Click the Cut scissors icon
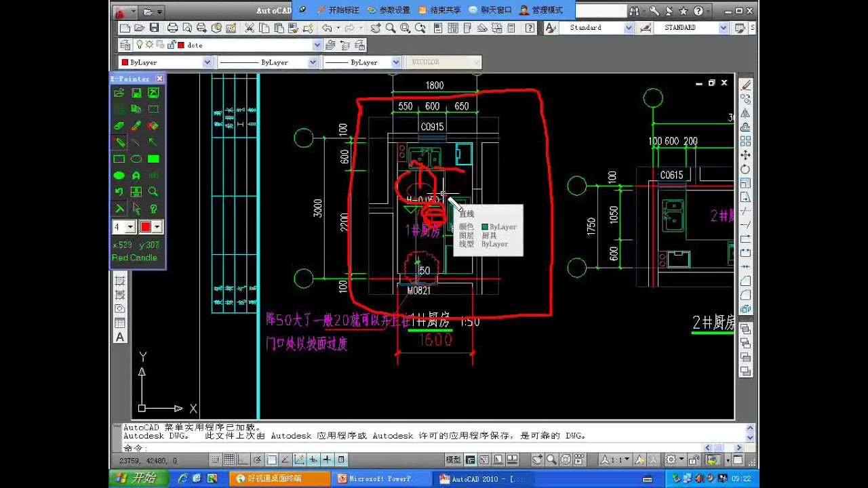This screenshot has height=488, width=868. [x=249, y=28]
